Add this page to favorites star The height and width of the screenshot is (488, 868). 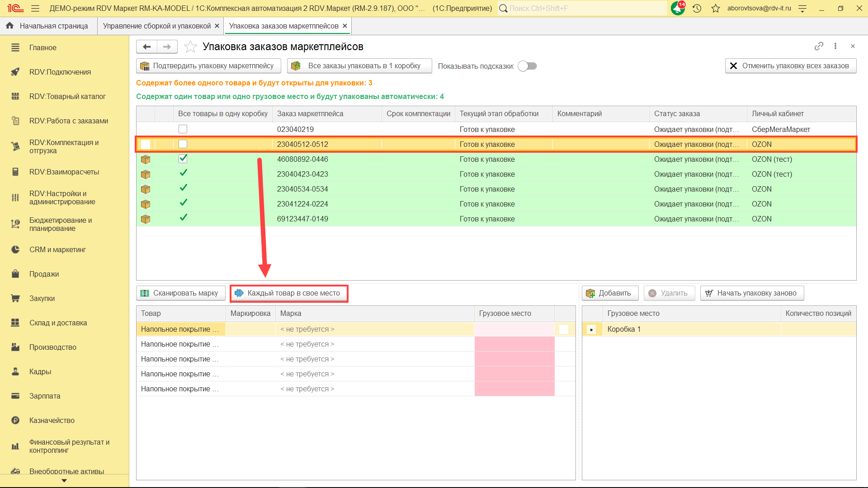coord(191,47)
